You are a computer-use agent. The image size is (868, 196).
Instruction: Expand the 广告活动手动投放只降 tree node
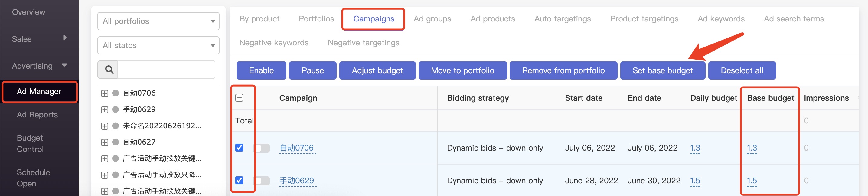tap(104, 175)
